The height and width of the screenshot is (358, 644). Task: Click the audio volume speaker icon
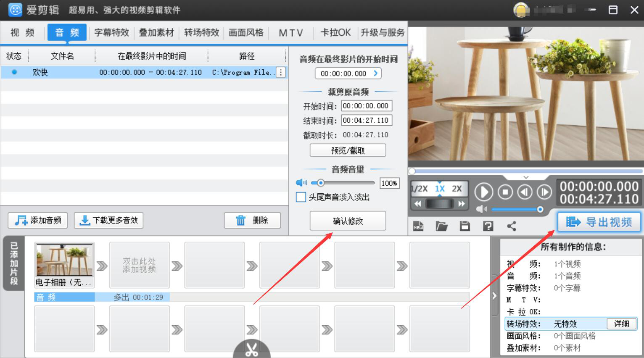[x=301, y=183]
